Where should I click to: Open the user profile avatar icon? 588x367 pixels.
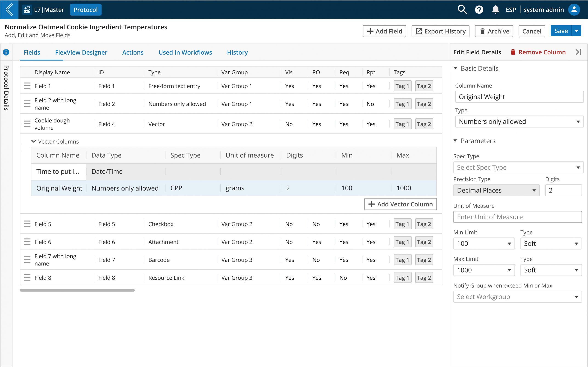click(574, 10)
